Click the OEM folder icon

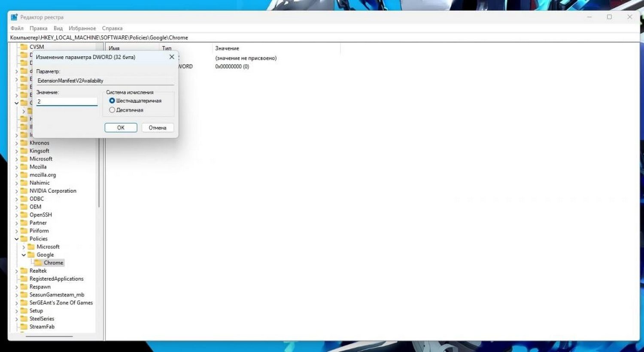pos(24,206)
